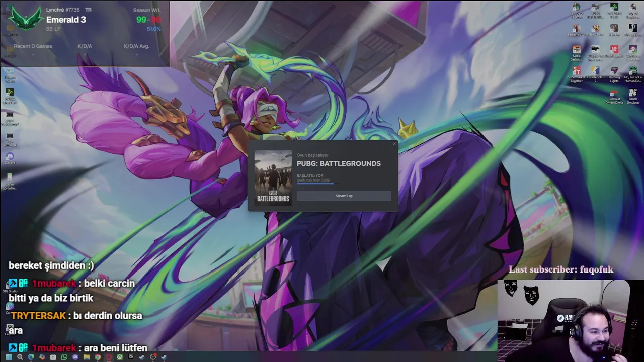The height and width of the screenshot is (362, 644).
Task: Switch to Google Chrome in taskbar
Action: click(98, 357)
